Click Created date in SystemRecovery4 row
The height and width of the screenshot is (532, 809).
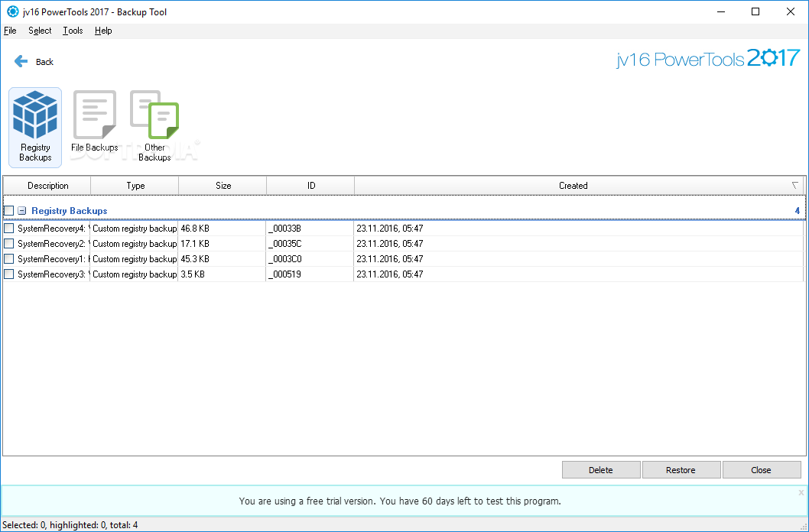(389, 229)
